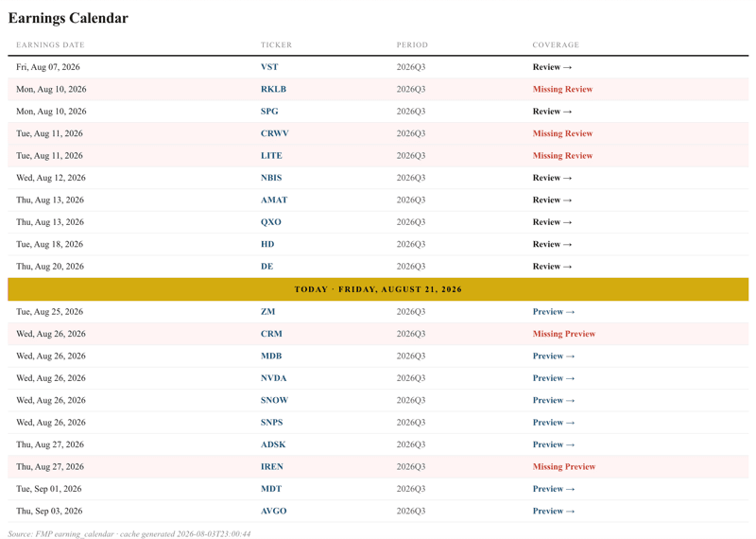Open the Review link for NBIS
The width and height of the screenshot is (756, 539).
(552, 178)
